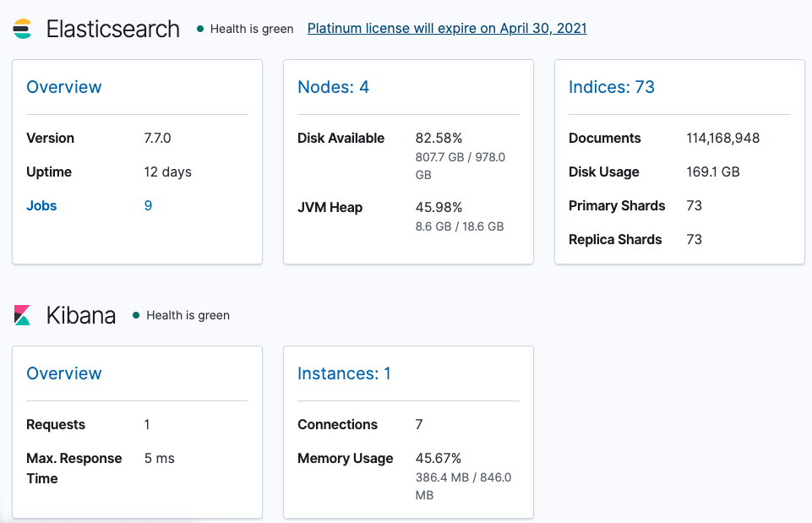This screenshot has width=812, height=523.
Task: Open the Platinum license expiration link
Action: 446,28
